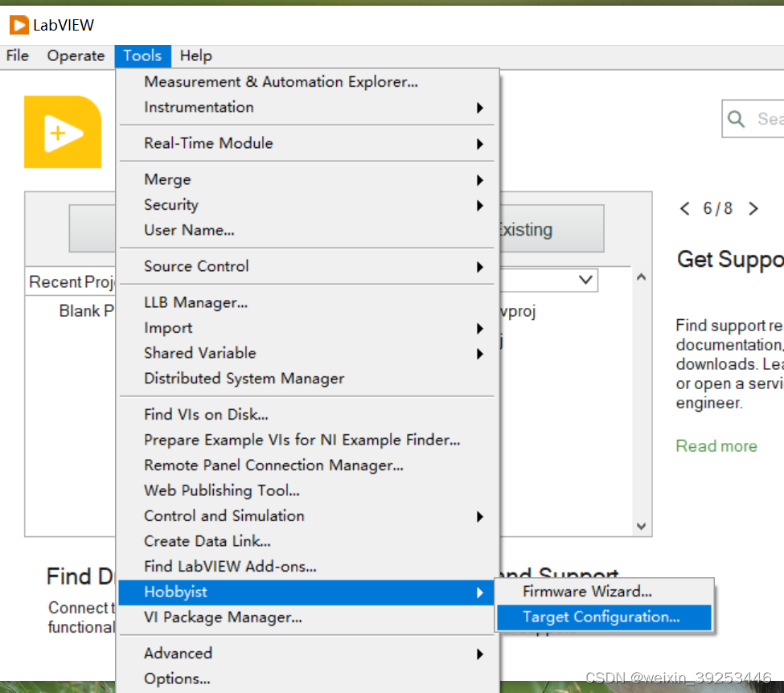Screen dimensions: 784x693
Task: Open the Help menu
Action: coord(196,55)
